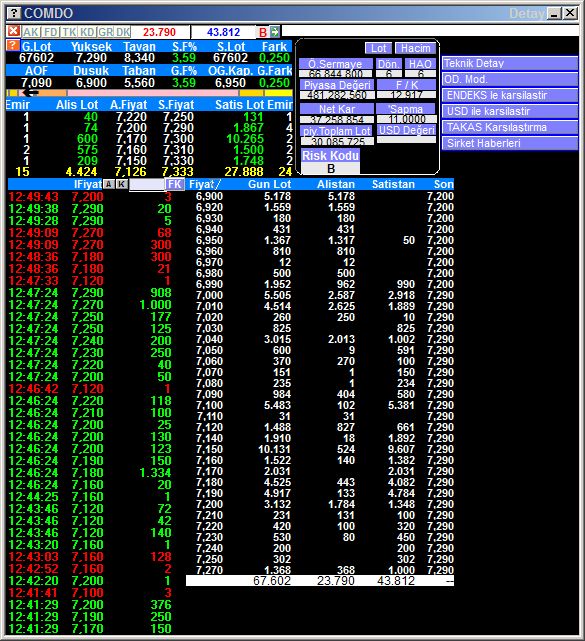
Task: Toggle the small A button beside IFiyat
Action: 108,184
